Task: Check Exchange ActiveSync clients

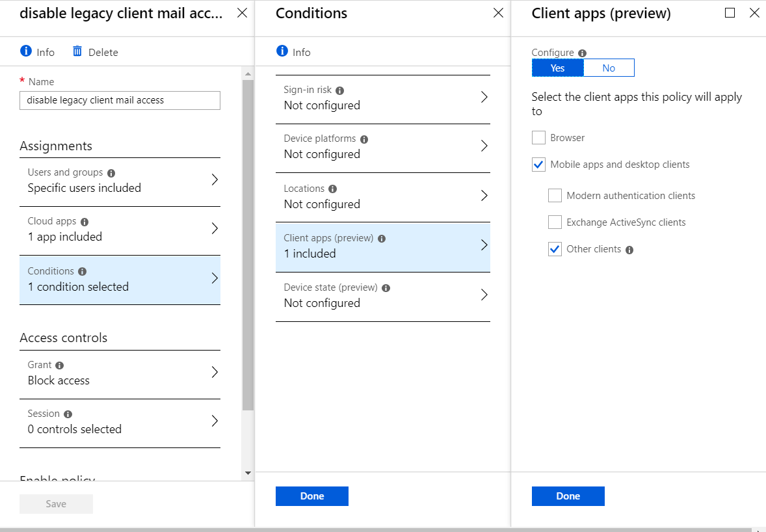Action: tap(555, 222)
